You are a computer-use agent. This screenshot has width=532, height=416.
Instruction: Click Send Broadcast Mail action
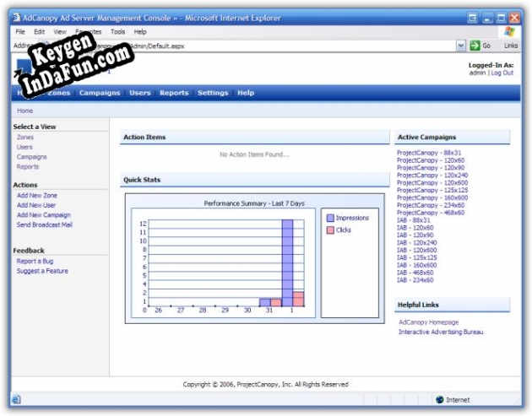coord(45,224)
